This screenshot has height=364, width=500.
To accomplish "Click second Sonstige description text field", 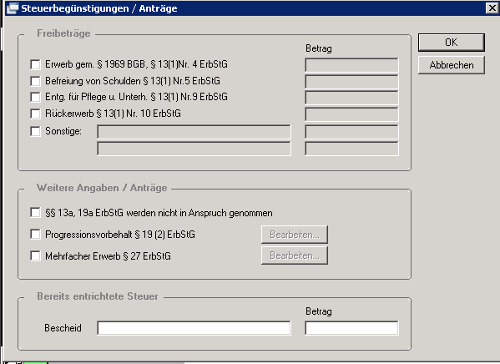I will pos(194,149).
